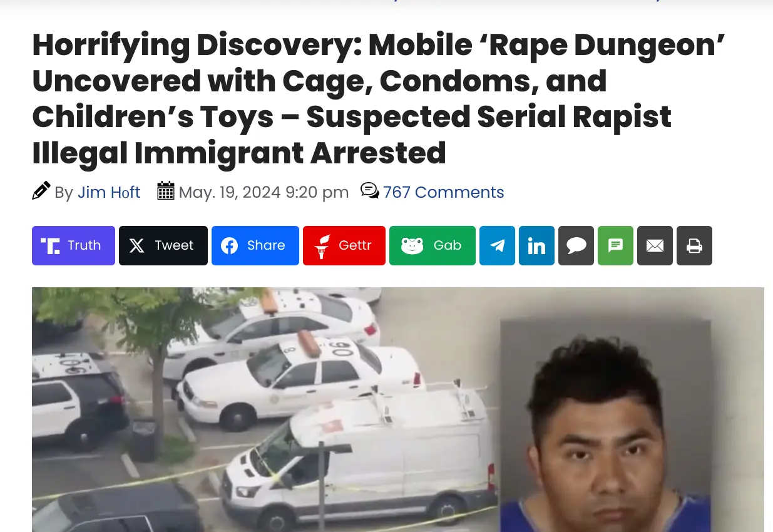
Task: Click the pencil icon next to byline
Action: pyautogui.click(x=41, y=191)
